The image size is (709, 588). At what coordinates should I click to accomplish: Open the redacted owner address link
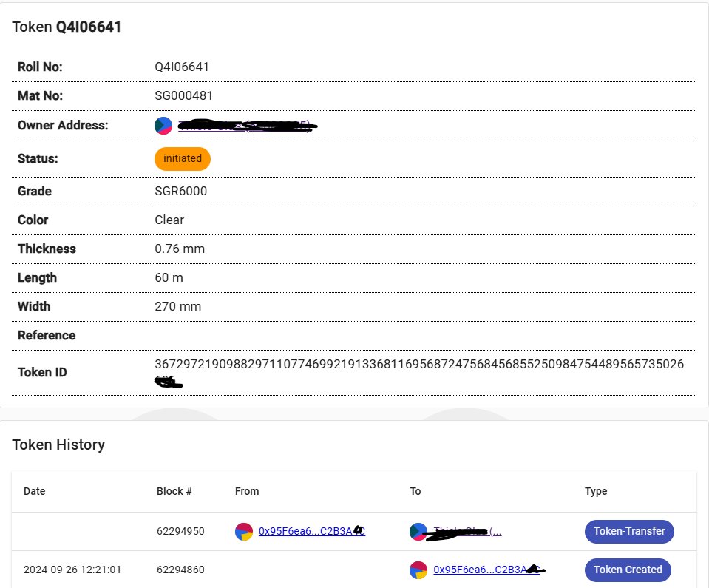click(x=246, y=125)
